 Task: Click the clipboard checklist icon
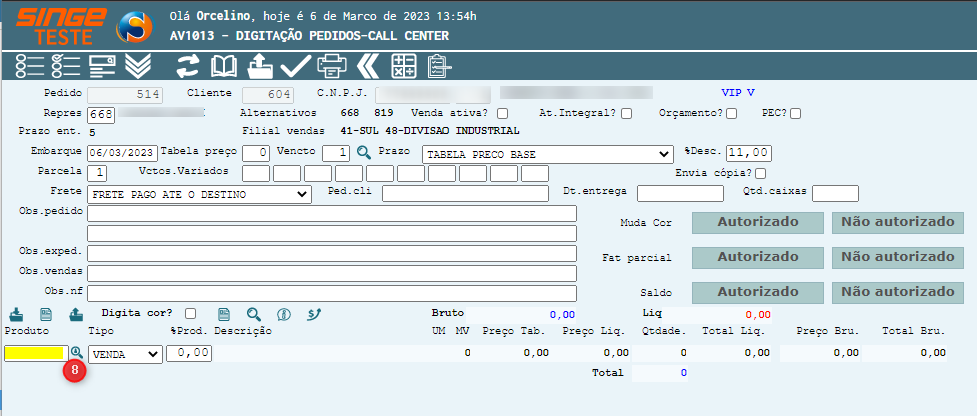(x=438, y=66)
